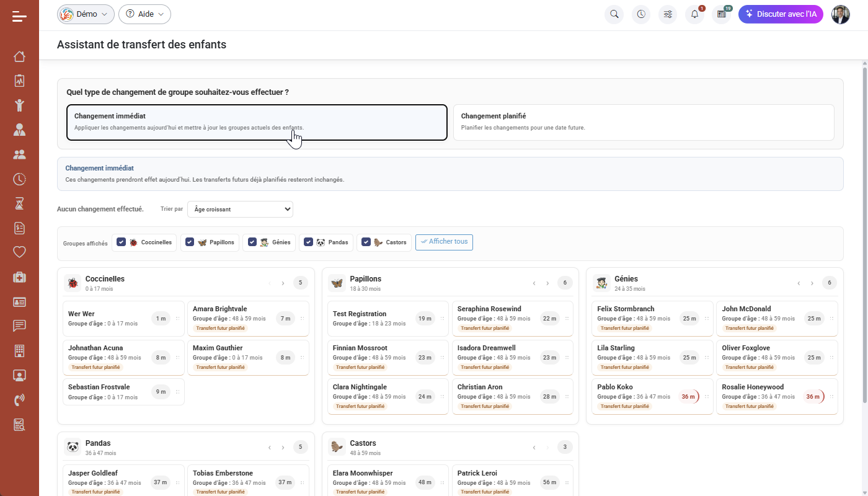868x496 pixels.
Task: Uncheck the Castors group checkbox
Action: (x=366, y=242)
